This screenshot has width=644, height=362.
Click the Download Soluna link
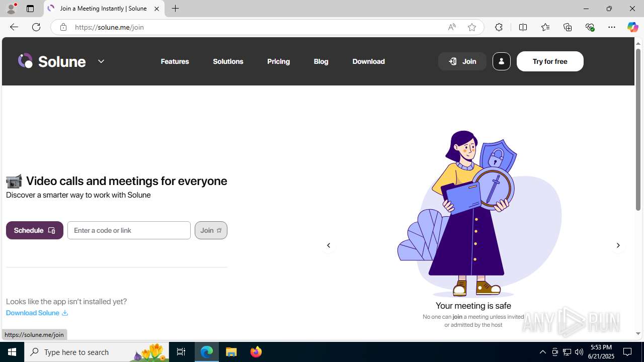(x=37, y=313)
